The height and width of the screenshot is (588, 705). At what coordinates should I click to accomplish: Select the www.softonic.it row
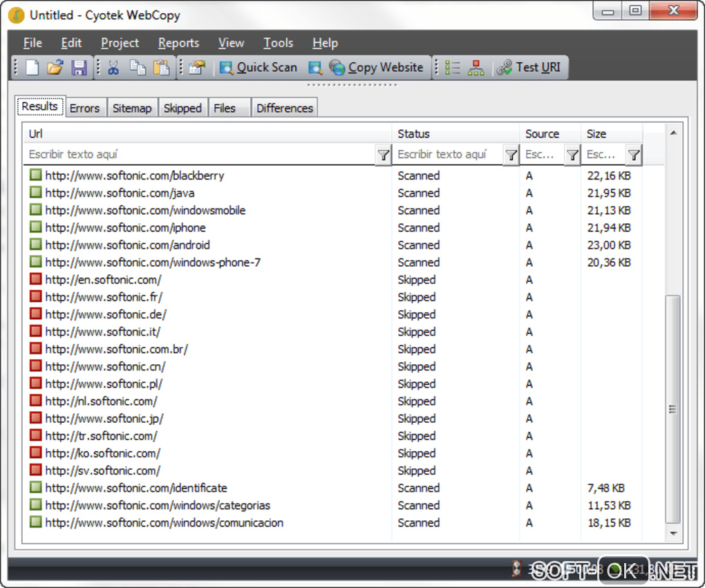coord(332,332)
